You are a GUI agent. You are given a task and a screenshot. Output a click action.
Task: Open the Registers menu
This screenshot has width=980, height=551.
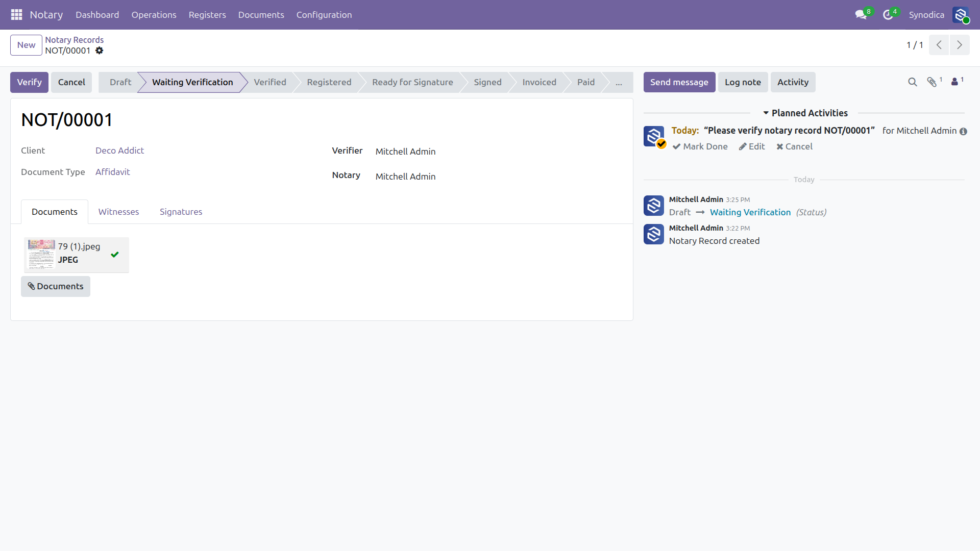click(x=207, y=15)
